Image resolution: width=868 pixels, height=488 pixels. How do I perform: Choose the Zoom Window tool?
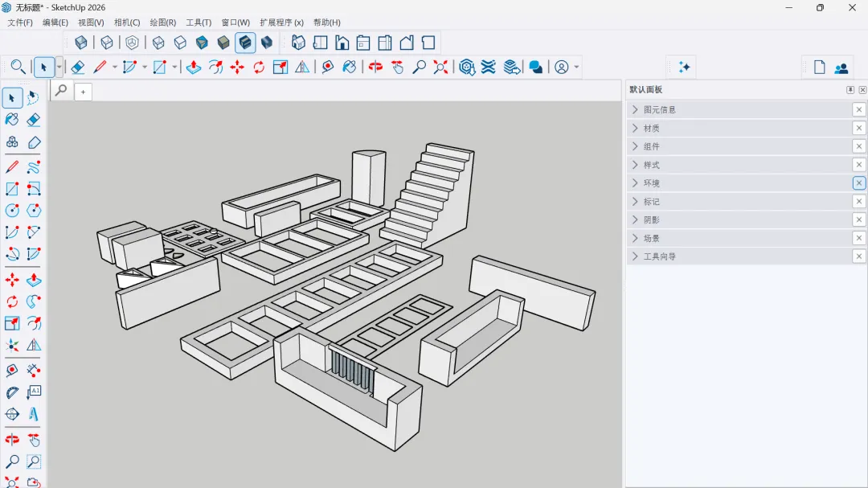pyautogui.click(x=33, y=461)
